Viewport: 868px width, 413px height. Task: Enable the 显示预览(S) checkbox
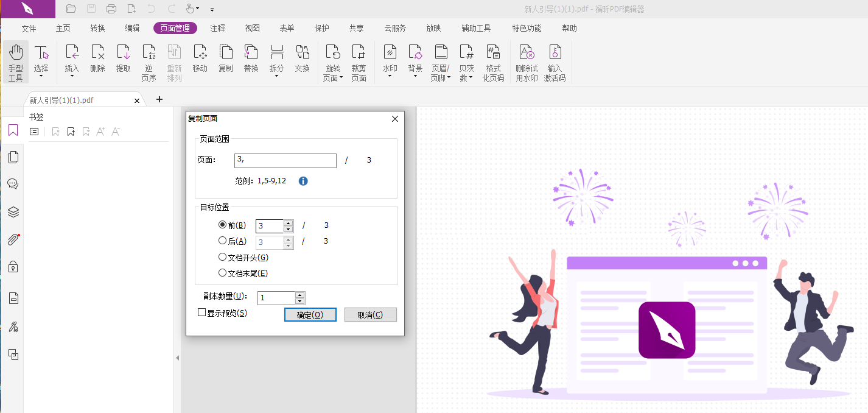(202, 312)
